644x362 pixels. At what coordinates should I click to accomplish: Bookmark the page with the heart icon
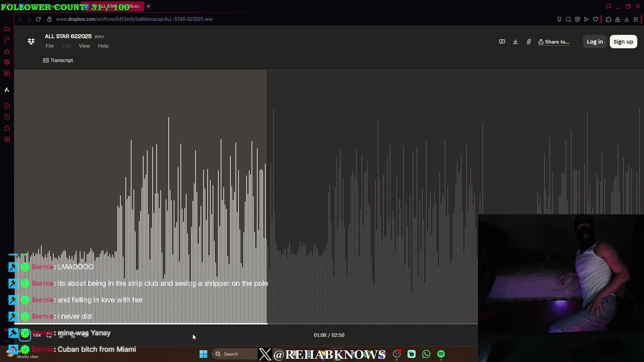(x=596, y=19)
